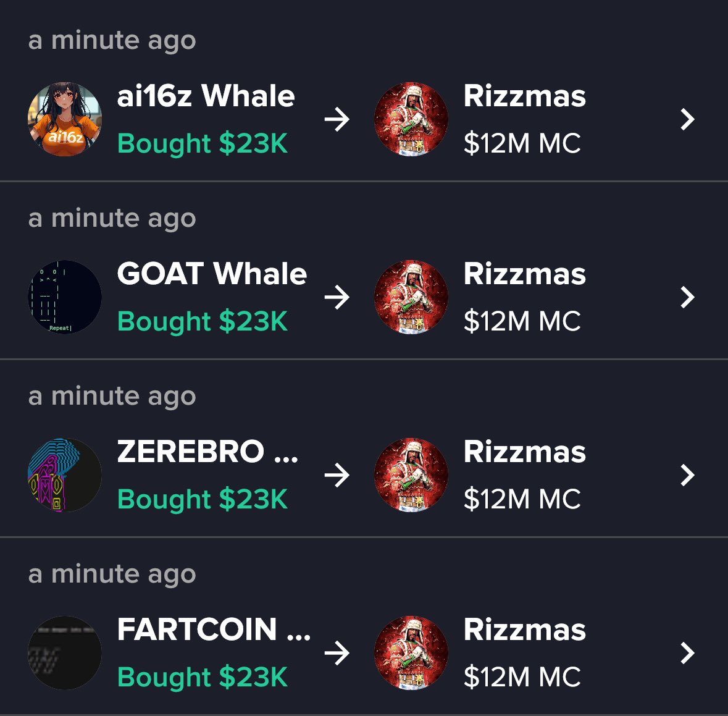Tap Rizzmas token icon in ai16z row
The image size is (728, 716).
tap(411, 119)
